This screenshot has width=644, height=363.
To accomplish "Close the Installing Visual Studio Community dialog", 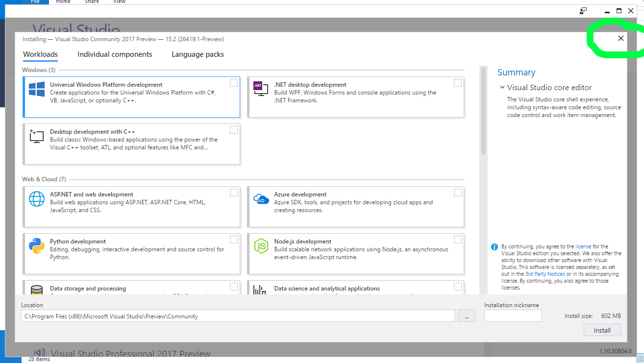I will click(621, 38).
